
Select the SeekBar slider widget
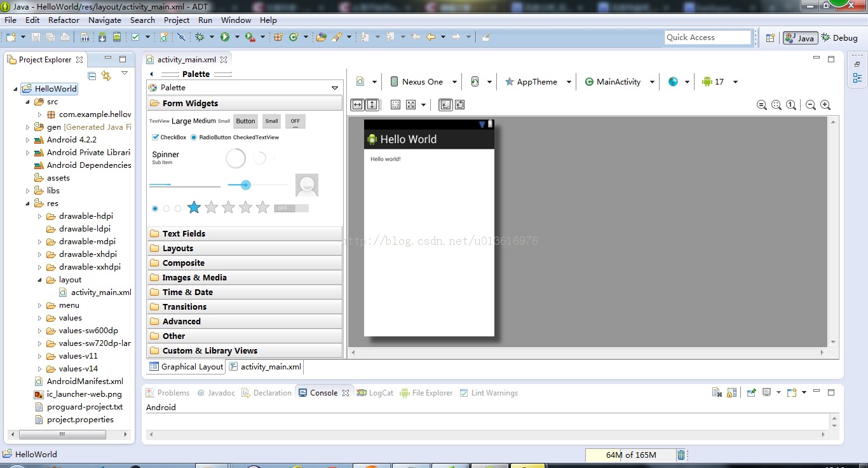(x=257, y=185)
